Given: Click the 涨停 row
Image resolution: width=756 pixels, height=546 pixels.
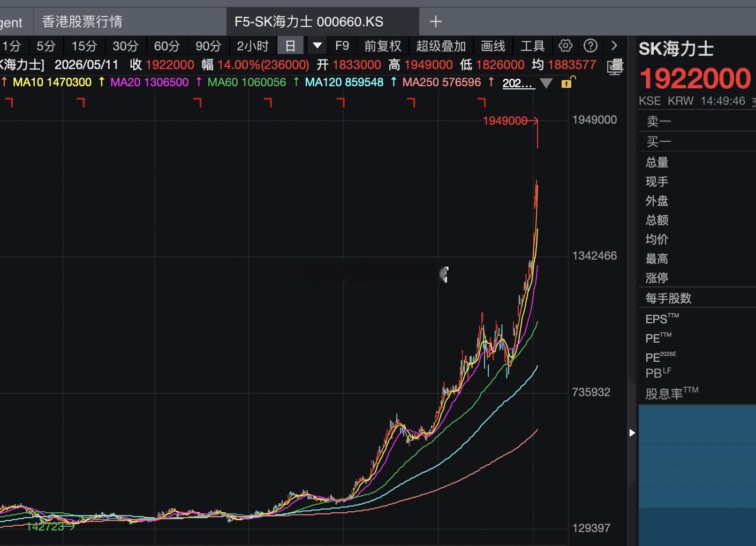Looking at the screenshot, I should tap(697, 278).
